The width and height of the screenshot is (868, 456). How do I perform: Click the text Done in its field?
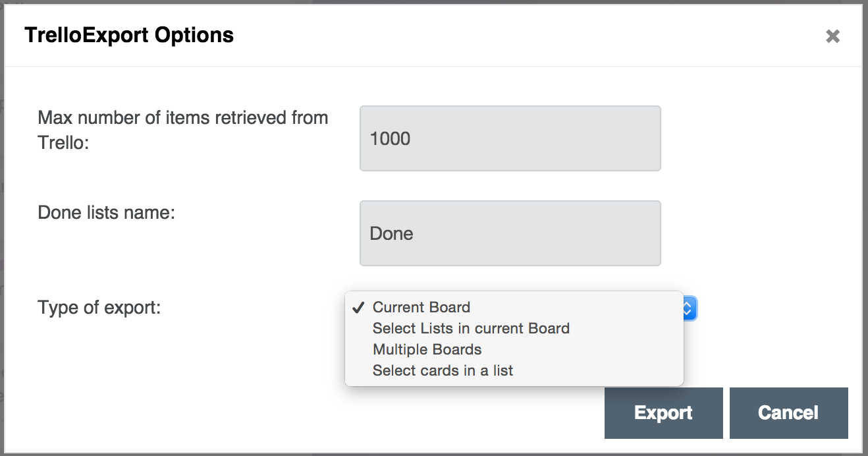(391, 233)
